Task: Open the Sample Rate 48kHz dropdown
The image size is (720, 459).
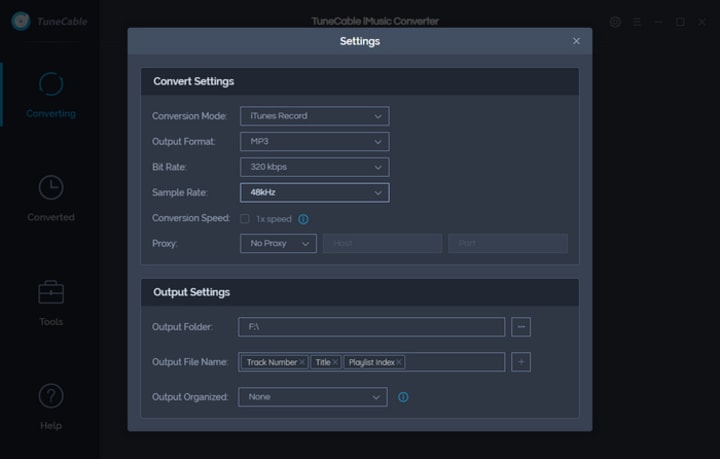Action: point(315,192)
